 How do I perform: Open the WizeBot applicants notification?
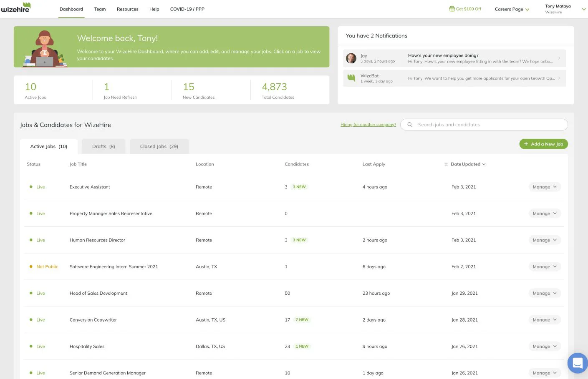click(x=454, y=78)
